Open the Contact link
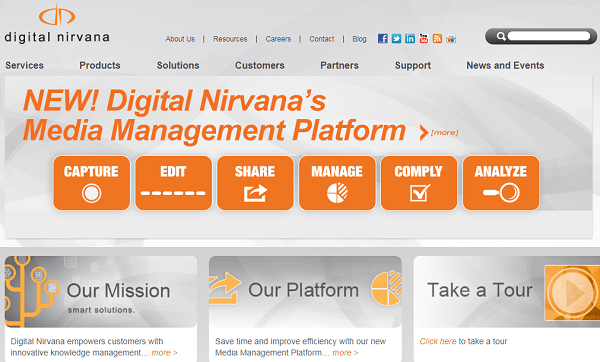Image resolution: width=600 pixels, height=362 pixels. pyautogui.click(x=322, y=39)
